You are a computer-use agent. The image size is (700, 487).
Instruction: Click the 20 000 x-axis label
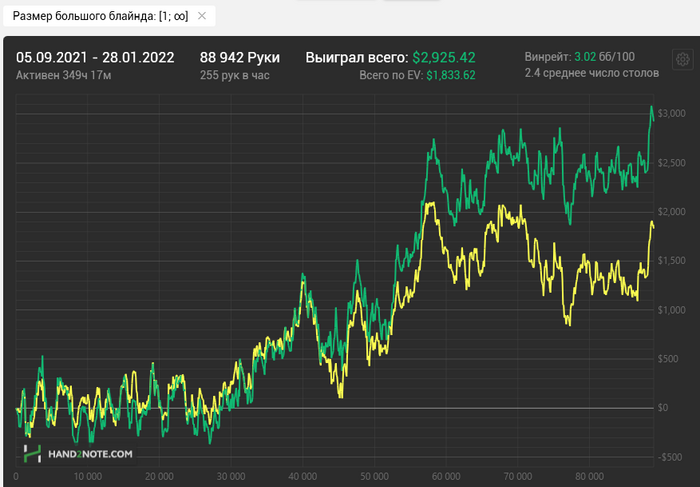pyautogui.click(x=159, y=476)
